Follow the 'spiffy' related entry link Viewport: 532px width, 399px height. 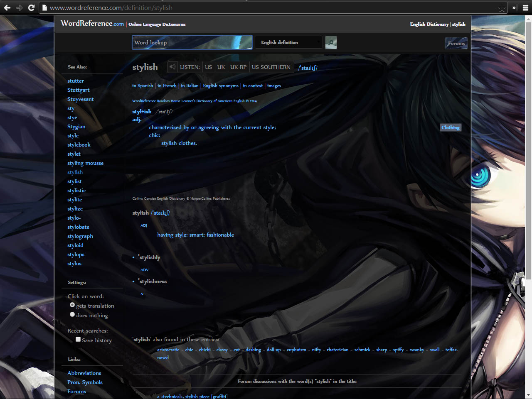pyautogui.click(x=398, y=350)
